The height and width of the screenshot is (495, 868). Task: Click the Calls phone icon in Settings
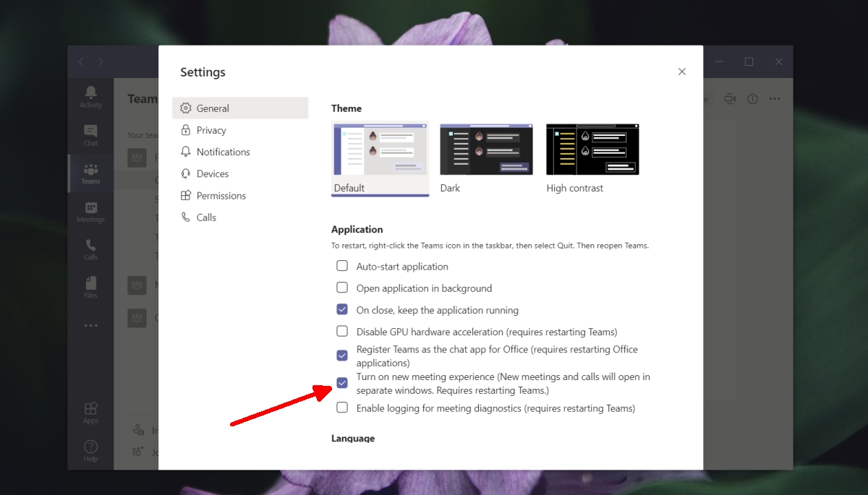tap(185, 217)
